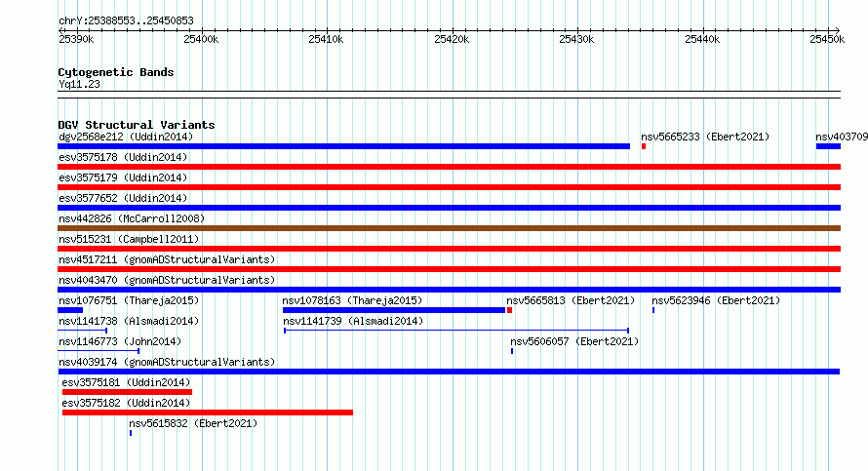Open the nsv1078163 (Thareja2015) label
868x471 pixels.
[x=352, y=300]
